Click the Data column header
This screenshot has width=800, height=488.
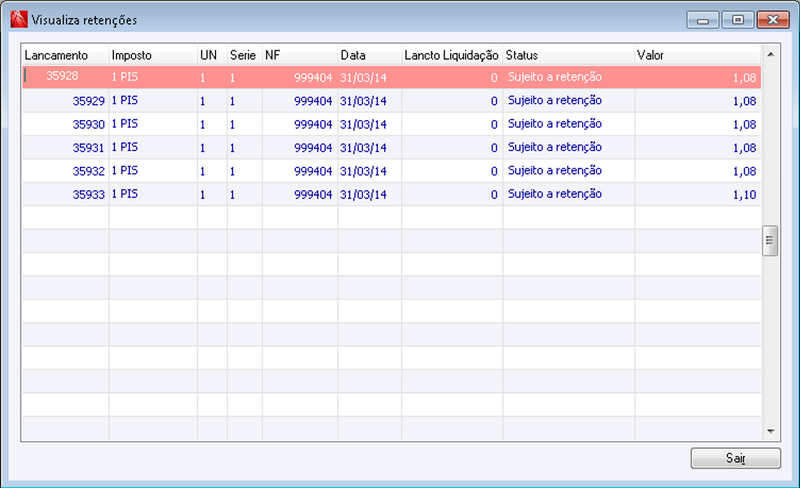[x=369, y=55]
